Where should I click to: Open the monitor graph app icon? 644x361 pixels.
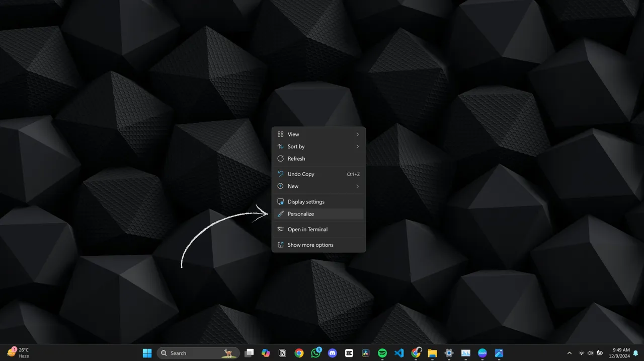coord(466,353)
